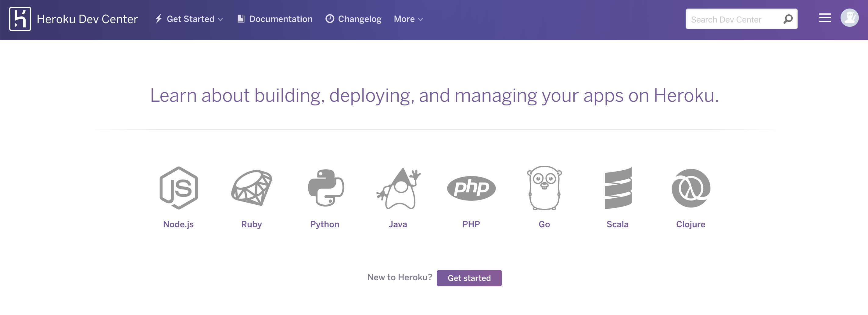Open the user avatar profile icon
The height and width of the screenshot is (315, 868).
849,18
